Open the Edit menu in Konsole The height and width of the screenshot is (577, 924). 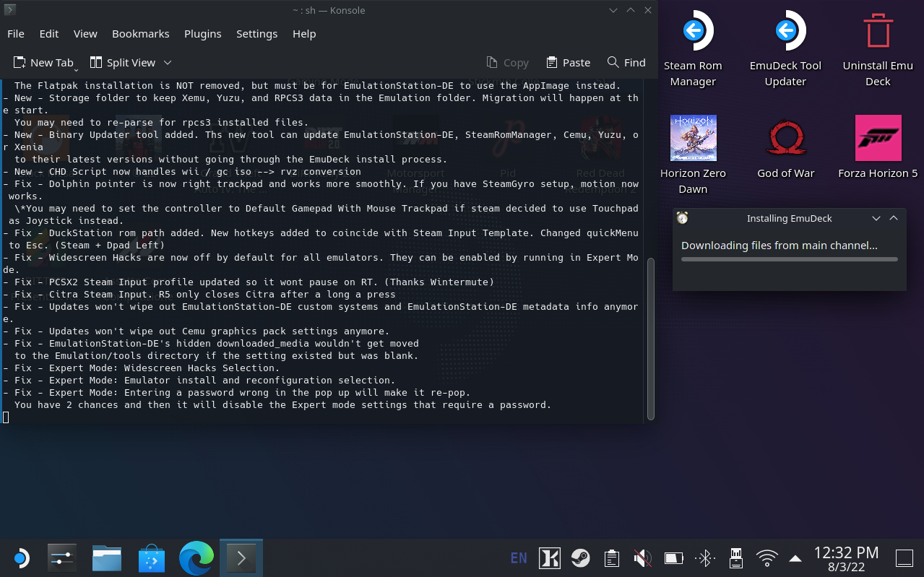tap(49, 34)
